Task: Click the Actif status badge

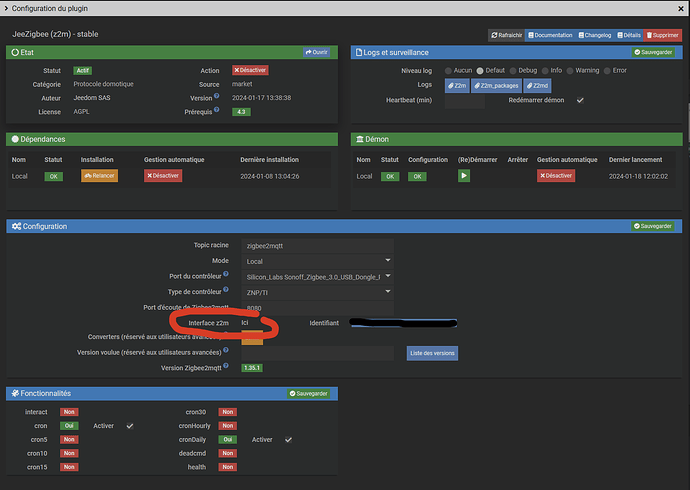Action: [x=82, y=70]
